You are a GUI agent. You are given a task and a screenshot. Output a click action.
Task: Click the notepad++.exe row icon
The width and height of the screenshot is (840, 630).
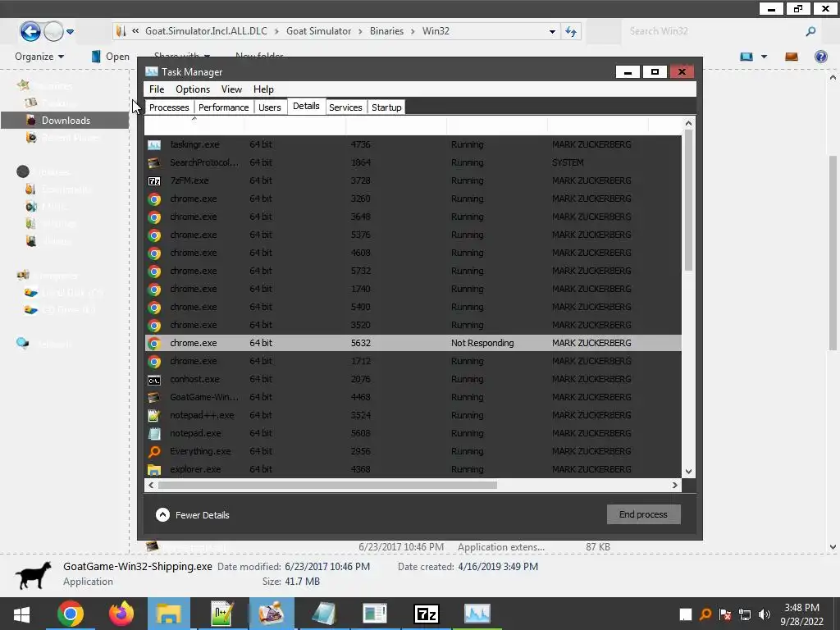coord(154,416)
